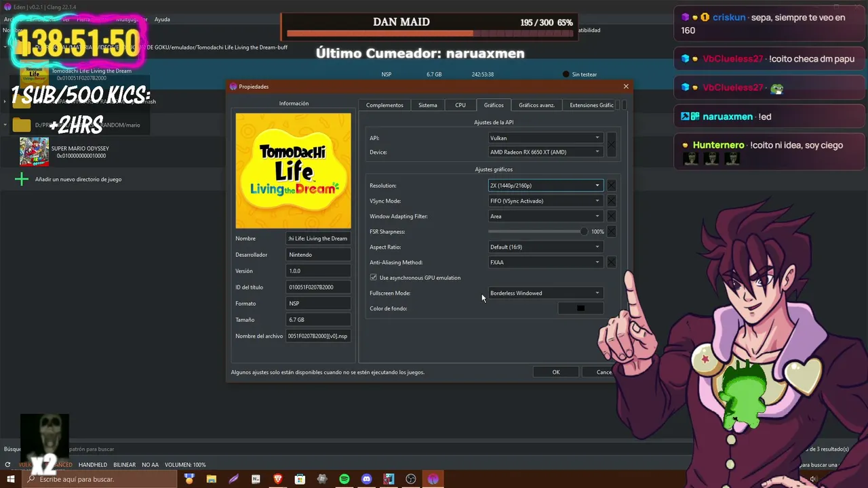Toggle the BILINEAR filter in the status bar
This screenshot has height=488, width=868.
125,465
